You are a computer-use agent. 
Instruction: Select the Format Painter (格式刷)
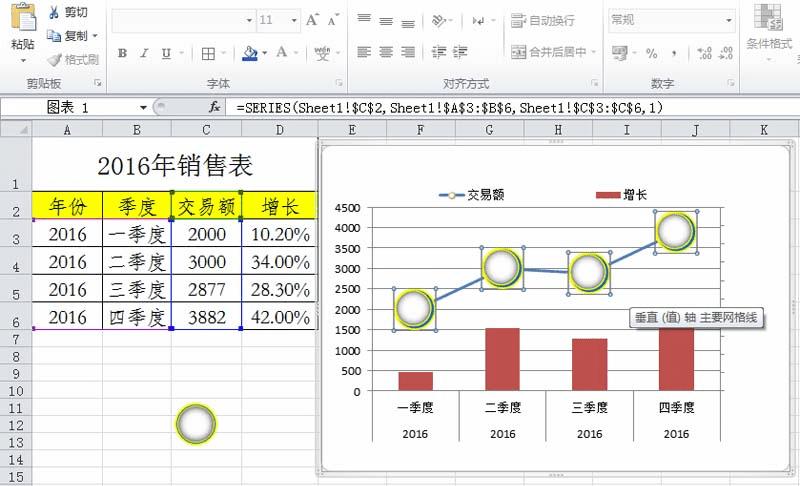72,60
